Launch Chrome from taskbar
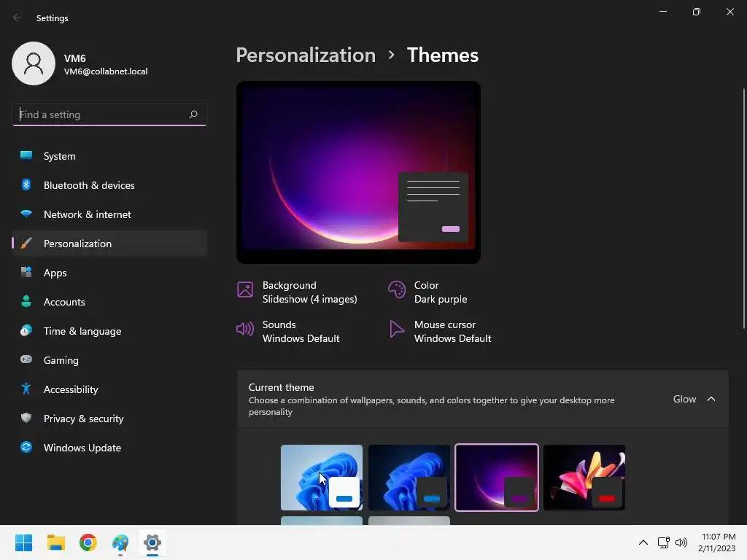 pyautogui.click(x=88, y=542)
